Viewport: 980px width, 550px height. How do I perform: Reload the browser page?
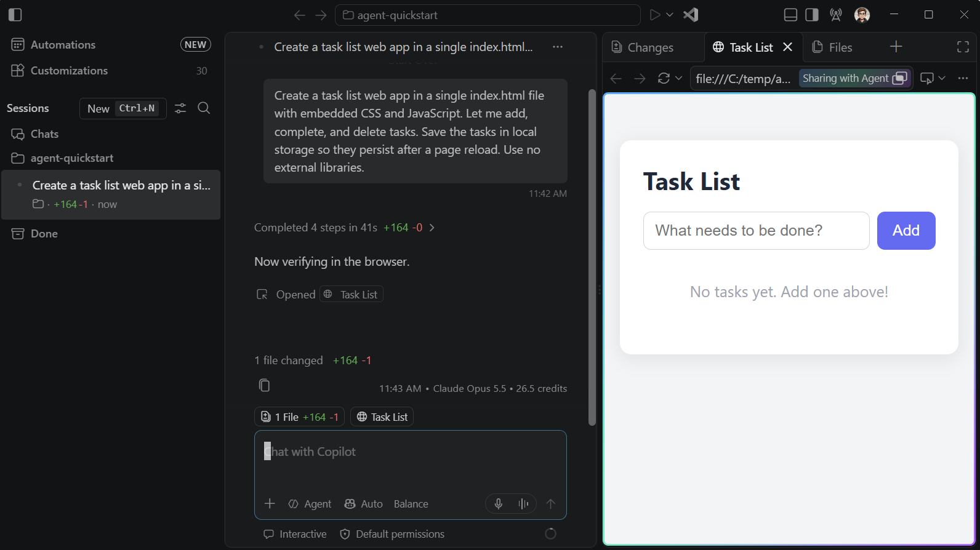coord(664,78)
